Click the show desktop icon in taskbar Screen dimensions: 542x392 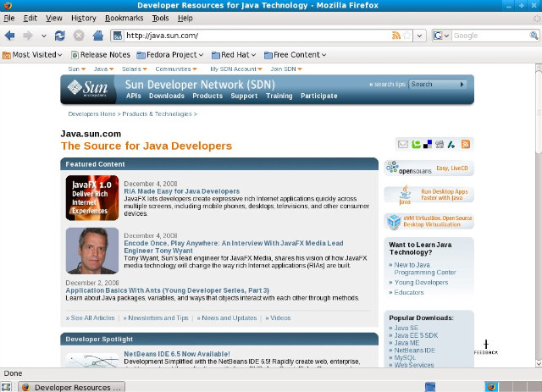coord(6,387)
